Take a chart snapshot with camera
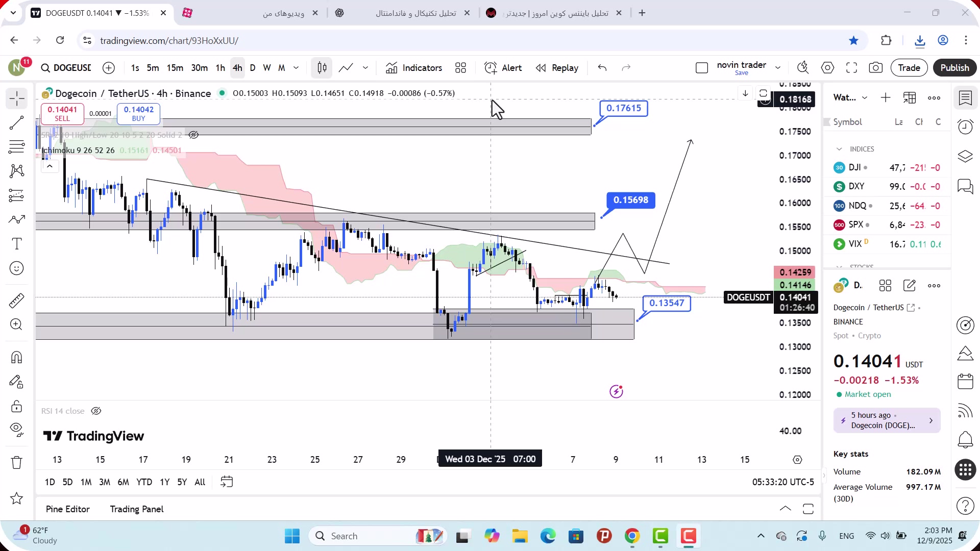This screenshot has width=980, height=551. click(876, 68)
